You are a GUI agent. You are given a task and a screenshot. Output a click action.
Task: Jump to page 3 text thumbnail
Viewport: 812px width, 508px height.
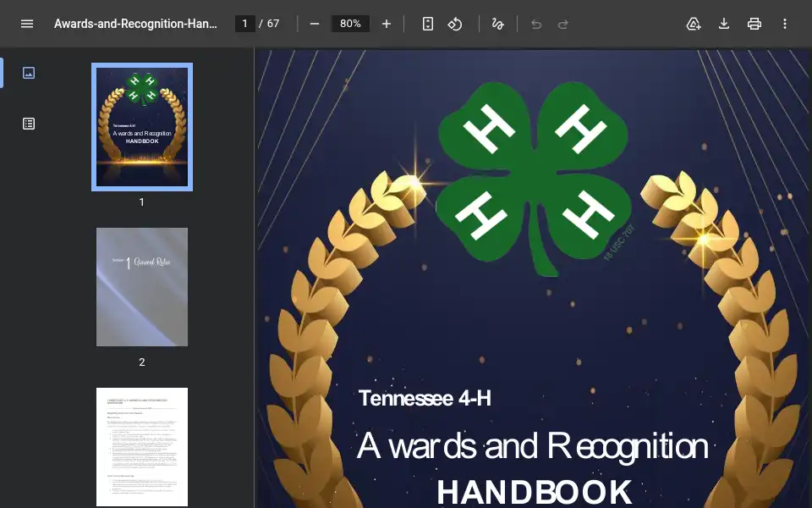142,447
